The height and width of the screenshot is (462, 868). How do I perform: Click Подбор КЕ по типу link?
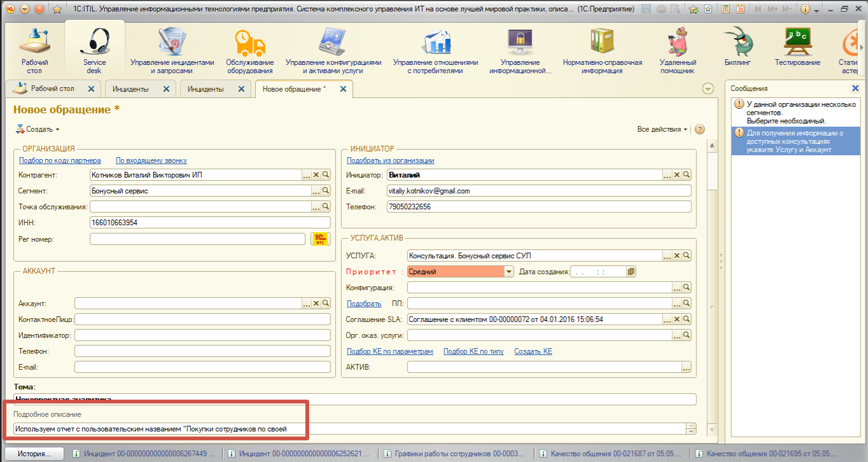473,351
